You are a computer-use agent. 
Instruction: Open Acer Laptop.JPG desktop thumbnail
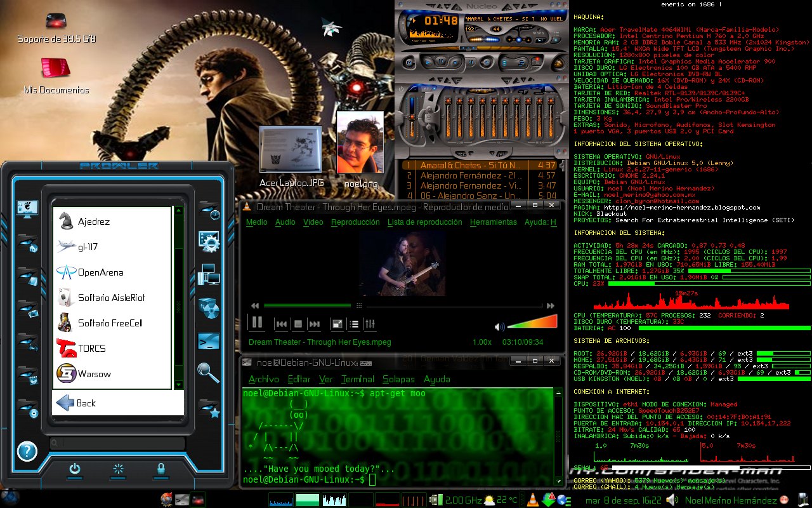(291, 149)
